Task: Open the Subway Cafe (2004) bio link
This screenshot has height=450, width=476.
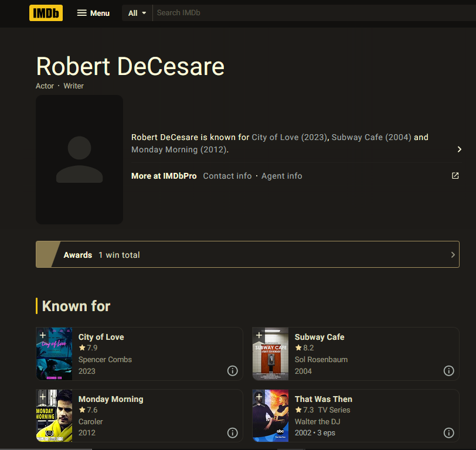Action: [x=371, y=137]
